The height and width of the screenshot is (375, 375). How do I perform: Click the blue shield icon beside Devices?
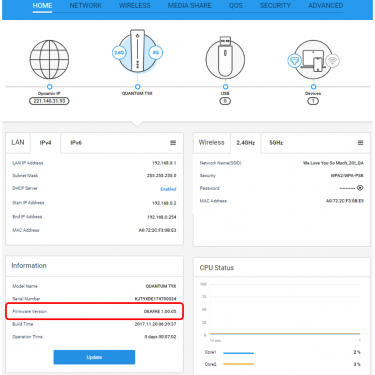[x=295, y=61]
